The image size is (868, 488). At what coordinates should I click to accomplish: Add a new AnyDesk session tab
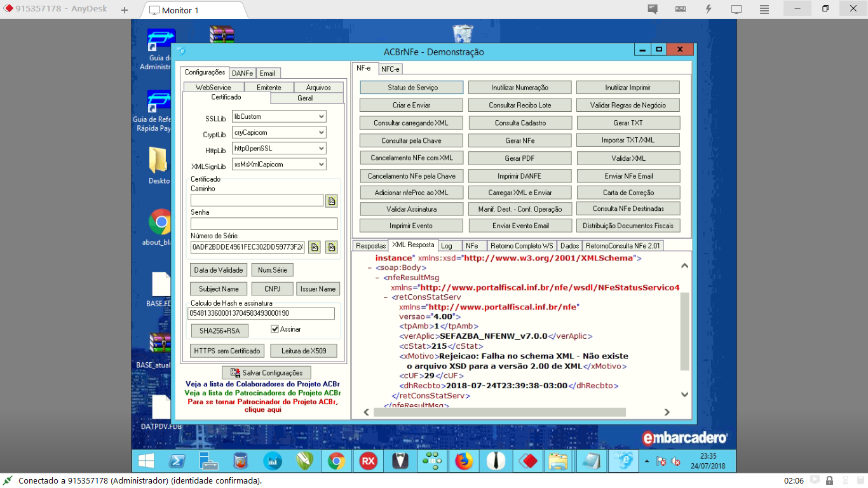[125, 10]
